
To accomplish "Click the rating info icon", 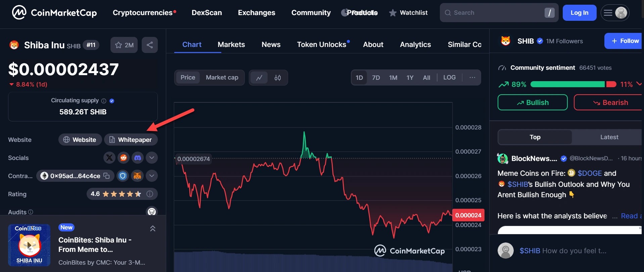I will [x=150, y=194].
